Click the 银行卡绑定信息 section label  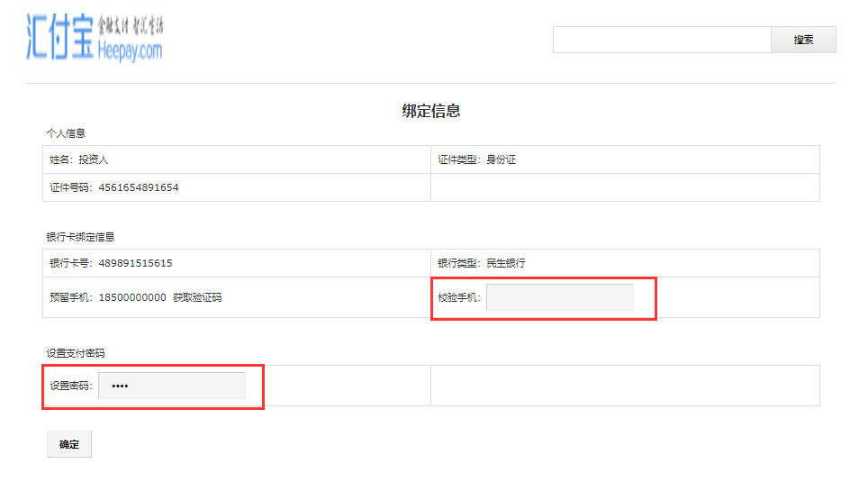(80, 237)
